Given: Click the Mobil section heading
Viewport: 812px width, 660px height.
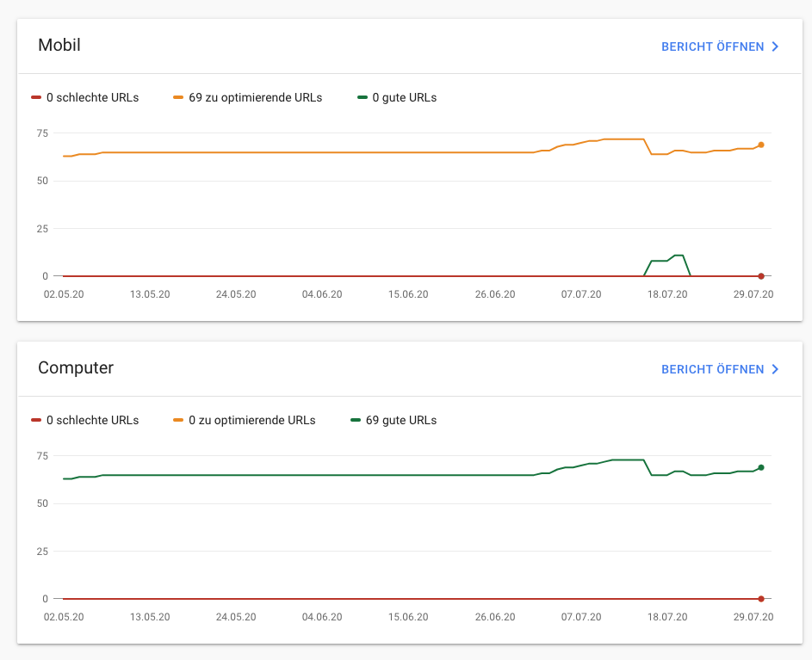Looking at the screenshot, I should tap(59, 46).
